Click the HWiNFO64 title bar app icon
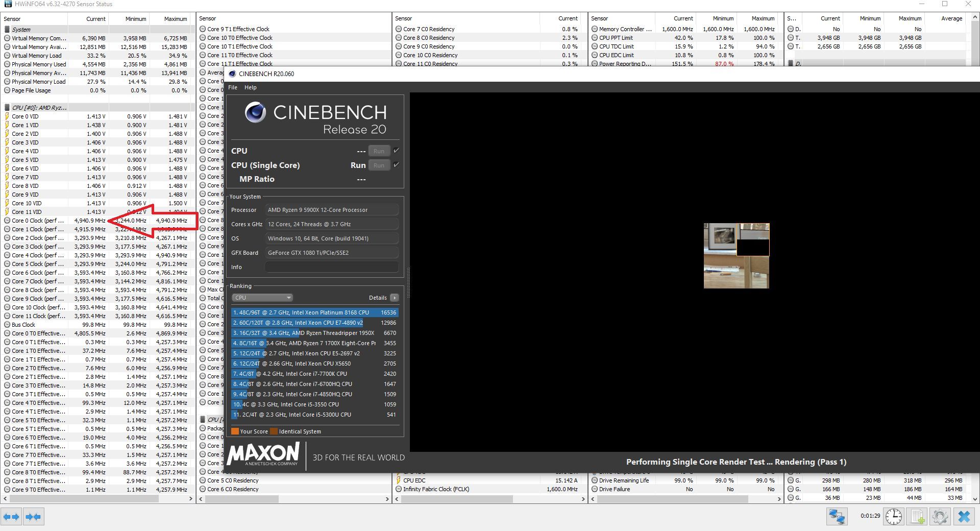980x531 pixels. 8,4
